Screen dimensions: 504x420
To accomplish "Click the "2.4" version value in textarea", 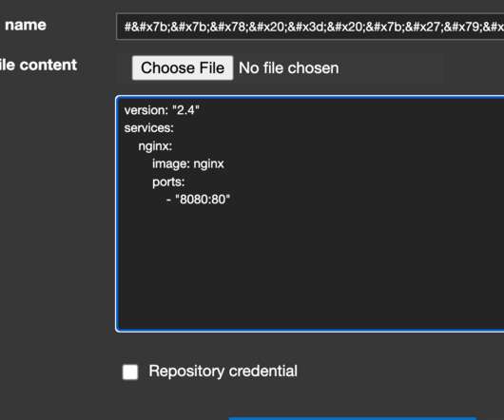I will point(185,110).
